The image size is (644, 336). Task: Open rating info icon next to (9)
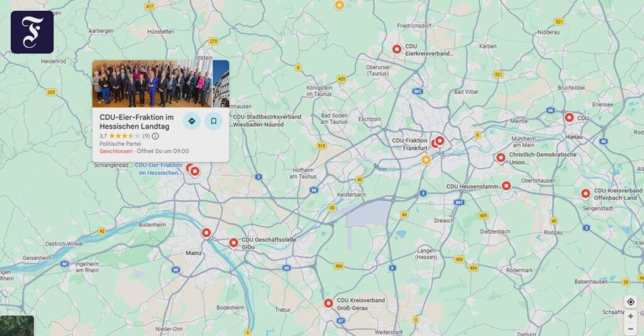point(155,136)
